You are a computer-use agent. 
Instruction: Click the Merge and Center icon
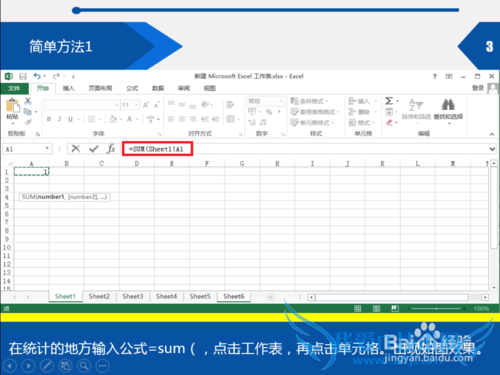click(231, 119)
